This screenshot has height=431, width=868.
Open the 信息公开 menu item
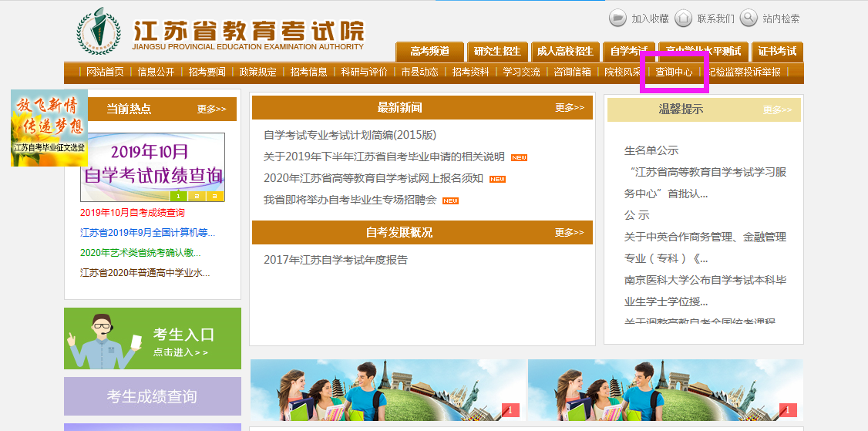(156, 72)
